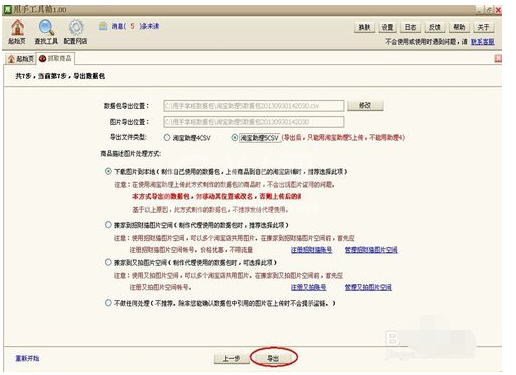Image resolution: width=516 pixels, height=375 pixels.
Task: Select 淘宝助理5CSV export file type
Action: coord(256,138)
